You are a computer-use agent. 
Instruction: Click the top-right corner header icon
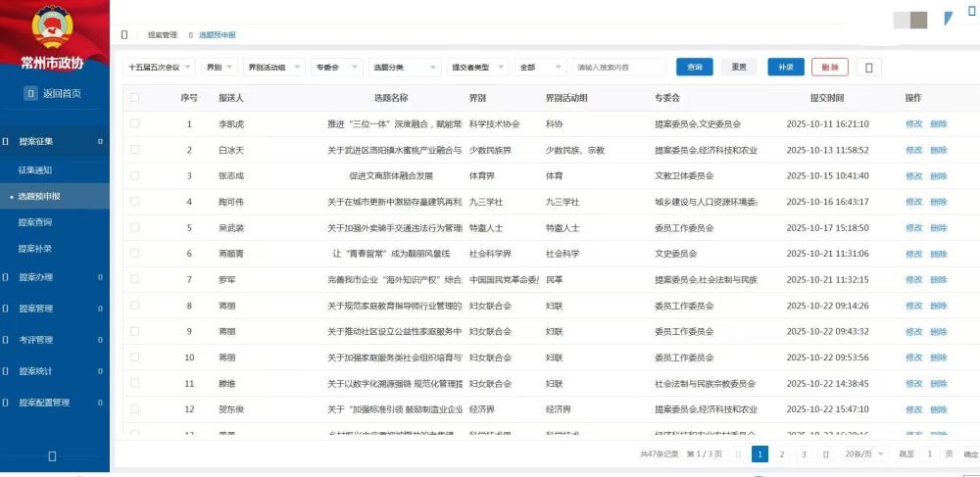click(947, 18)
